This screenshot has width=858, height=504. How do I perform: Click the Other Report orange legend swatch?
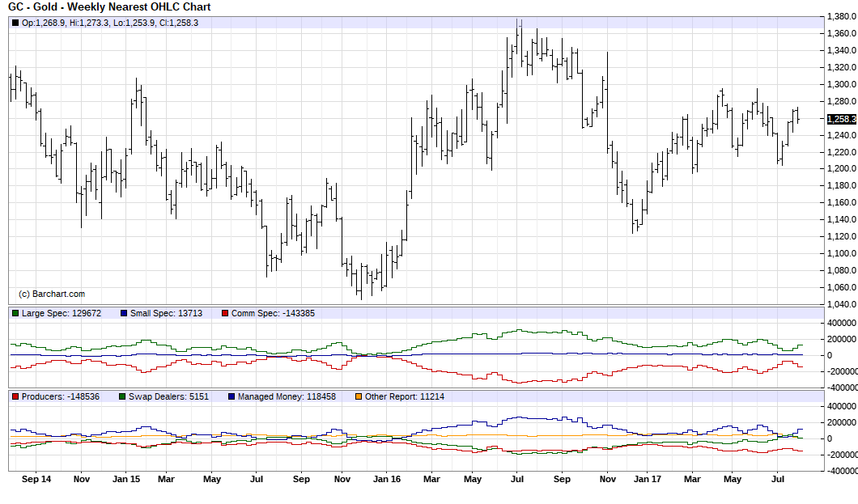click(359, 396)
